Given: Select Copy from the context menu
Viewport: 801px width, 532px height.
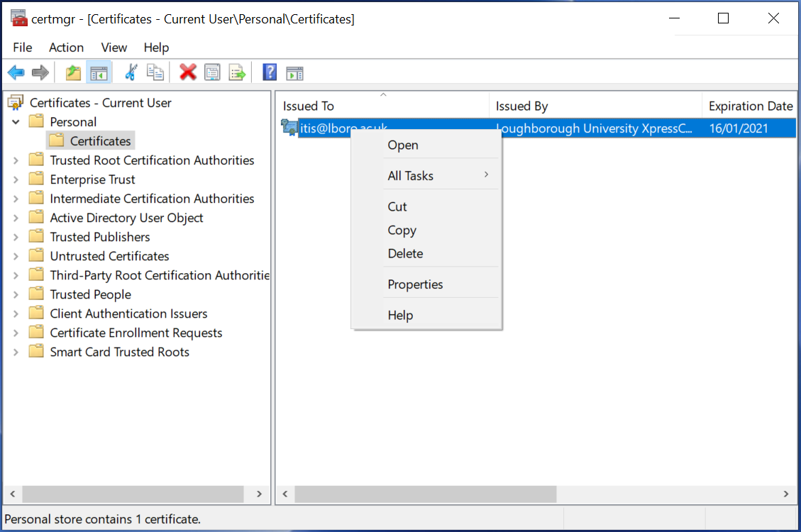Looking at the screenshot, I should click(402, 230).
